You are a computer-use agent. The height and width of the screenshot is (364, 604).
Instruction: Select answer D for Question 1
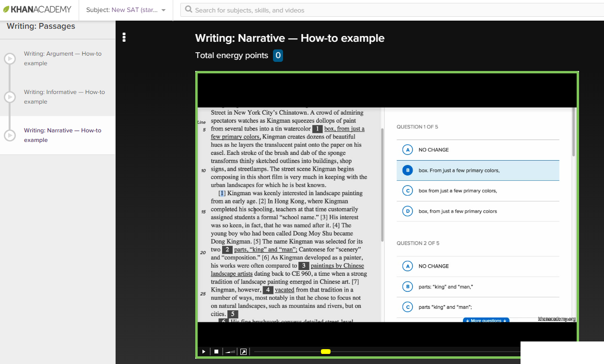click(478, 211)
